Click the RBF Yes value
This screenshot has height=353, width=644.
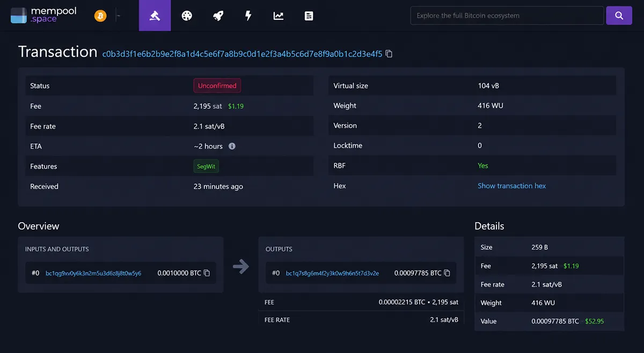[x=483, y=166]
